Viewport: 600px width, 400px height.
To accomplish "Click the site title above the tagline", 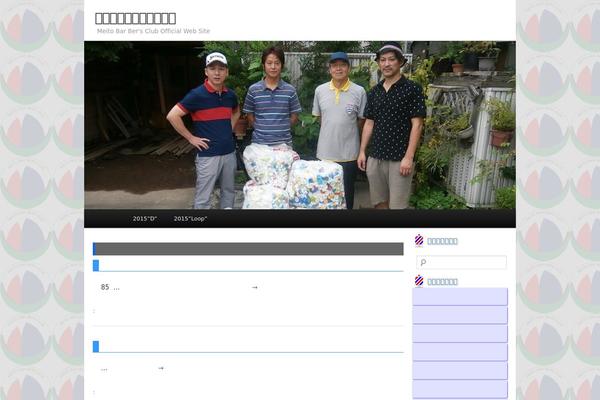I will pyautogui.click(x=135, y=18).
